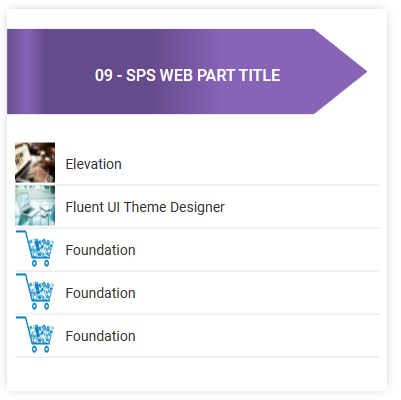The height and width of the screenshot is (400, 401).
Task: Click the separator line beneath the last Foundation item
Action: click(x=197, y=357)
